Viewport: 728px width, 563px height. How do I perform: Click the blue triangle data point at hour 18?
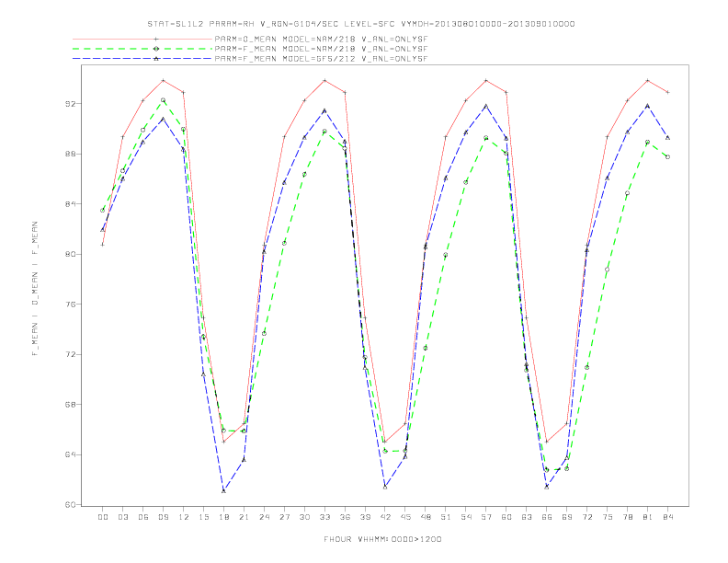click(x=223, y=490)
